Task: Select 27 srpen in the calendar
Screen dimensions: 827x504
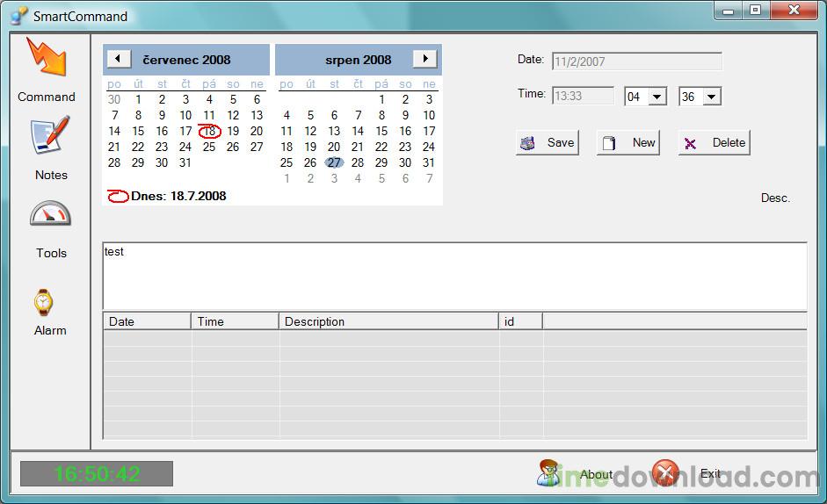Action: pos(334,162)
